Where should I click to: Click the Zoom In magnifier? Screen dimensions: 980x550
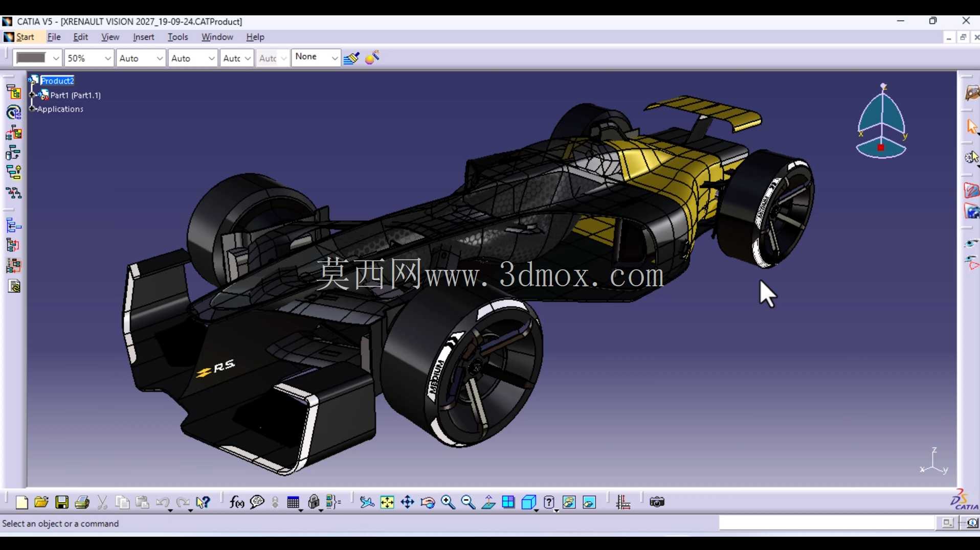coord(448,502)
